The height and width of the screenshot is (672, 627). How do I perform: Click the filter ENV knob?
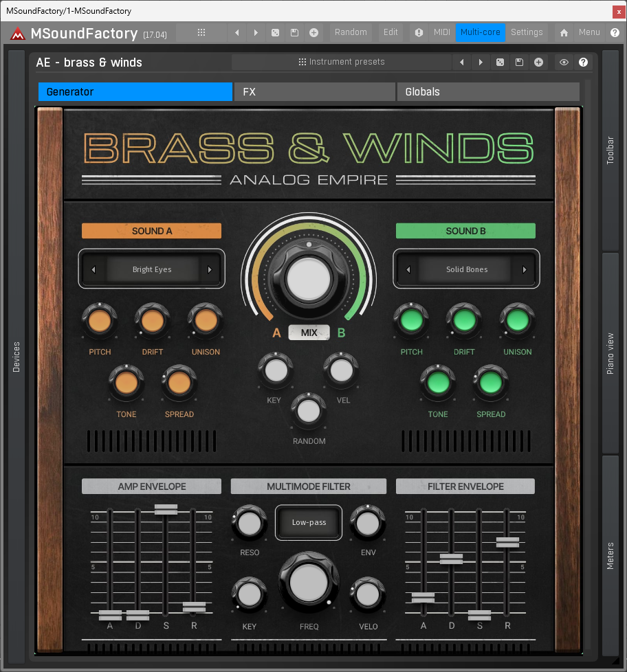click(368, 523)
